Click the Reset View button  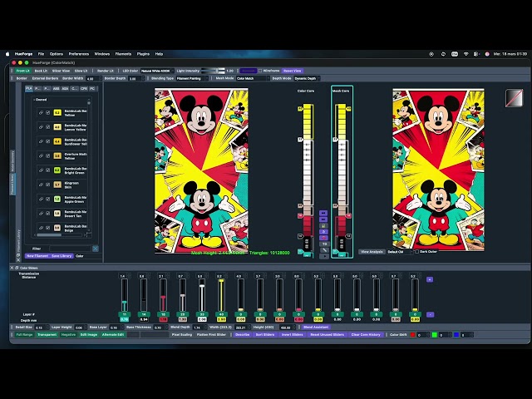(x=292, y=71)
